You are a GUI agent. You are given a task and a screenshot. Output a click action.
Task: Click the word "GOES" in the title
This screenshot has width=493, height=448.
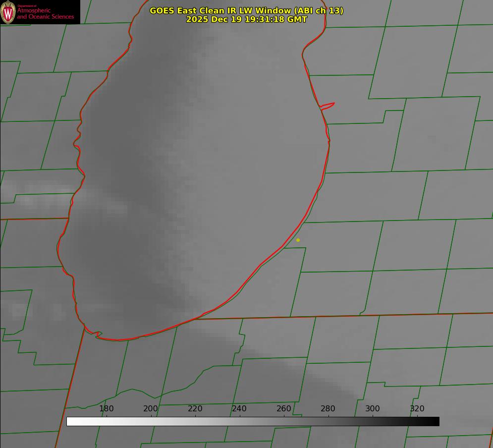(x=162, y=10)
